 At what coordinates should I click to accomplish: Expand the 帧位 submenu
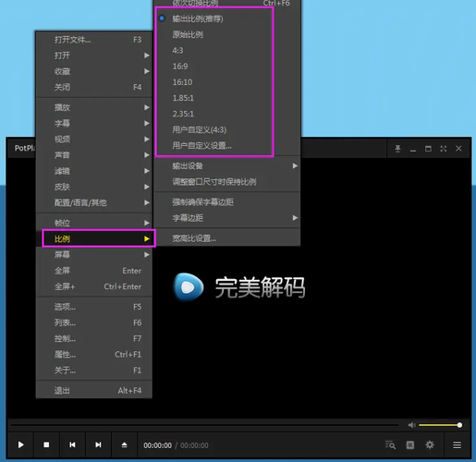pos(94,223)
